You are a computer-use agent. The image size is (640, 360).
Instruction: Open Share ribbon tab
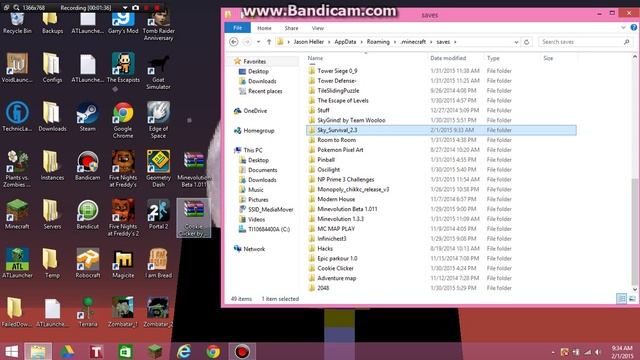[291, 28]
